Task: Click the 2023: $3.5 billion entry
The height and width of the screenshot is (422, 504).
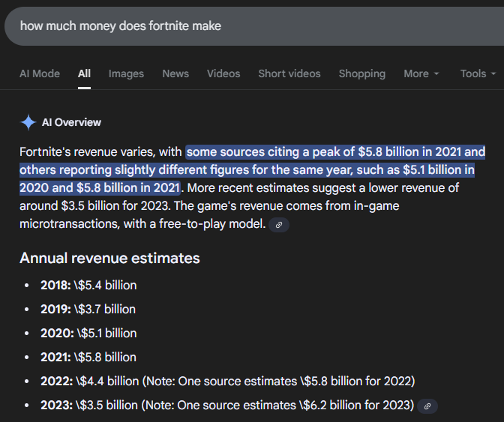Action: pyautogui.click(x=227, y=406)
